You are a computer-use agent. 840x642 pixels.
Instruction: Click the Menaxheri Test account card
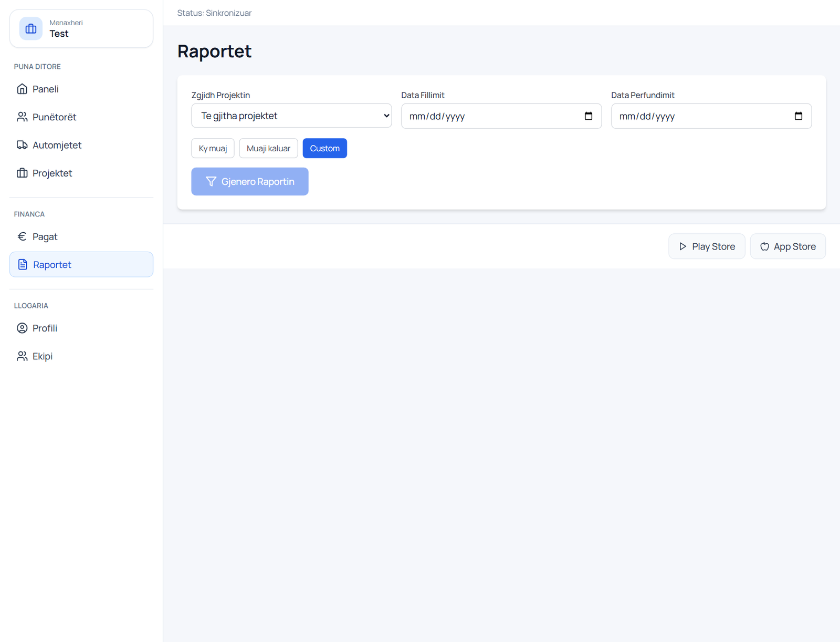[81, 28]
